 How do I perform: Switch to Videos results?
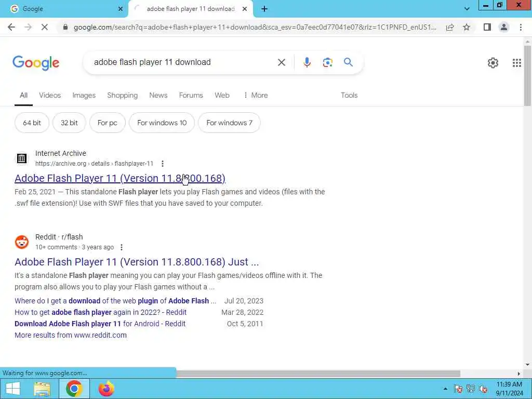[50, 96]
